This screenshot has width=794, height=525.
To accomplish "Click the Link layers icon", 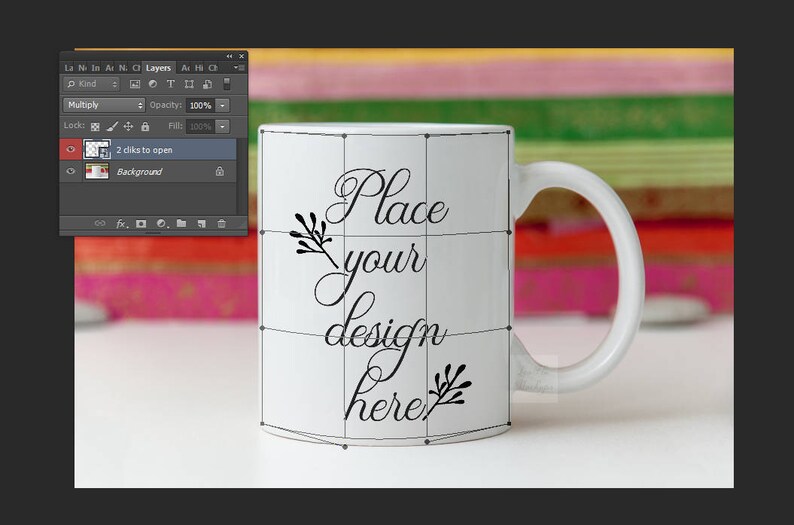I will pyautogui.click(x=100, y=223).
